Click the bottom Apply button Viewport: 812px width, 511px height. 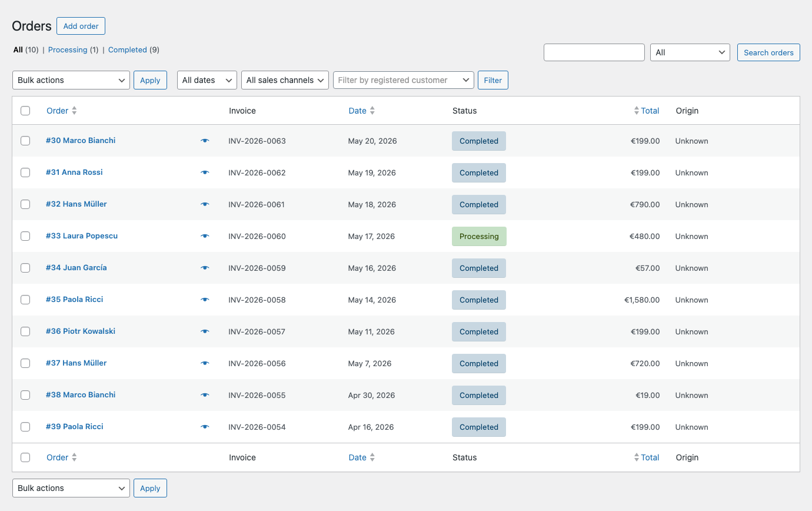click(x=150, y=488)
